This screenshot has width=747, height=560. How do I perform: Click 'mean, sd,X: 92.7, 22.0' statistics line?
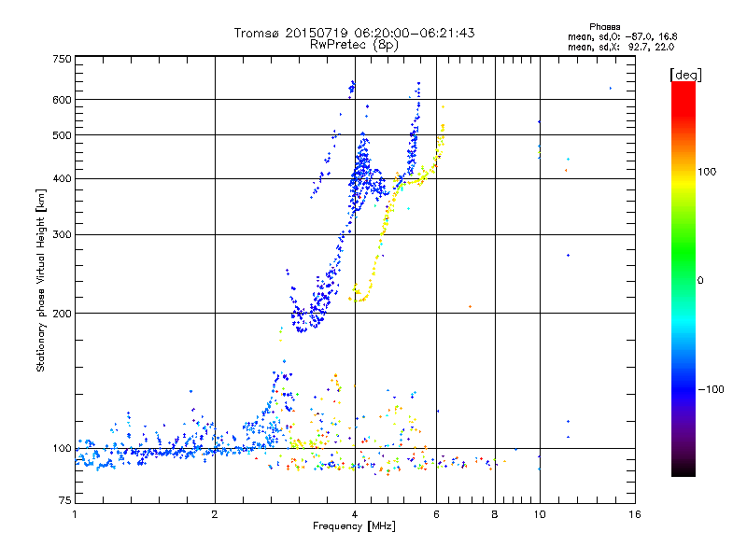click(x=621, y=47)
